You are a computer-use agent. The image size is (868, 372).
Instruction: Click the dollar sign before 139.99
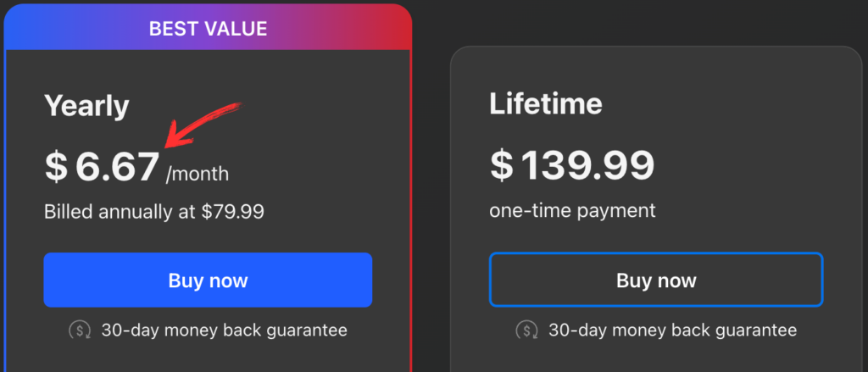point(502,165)
